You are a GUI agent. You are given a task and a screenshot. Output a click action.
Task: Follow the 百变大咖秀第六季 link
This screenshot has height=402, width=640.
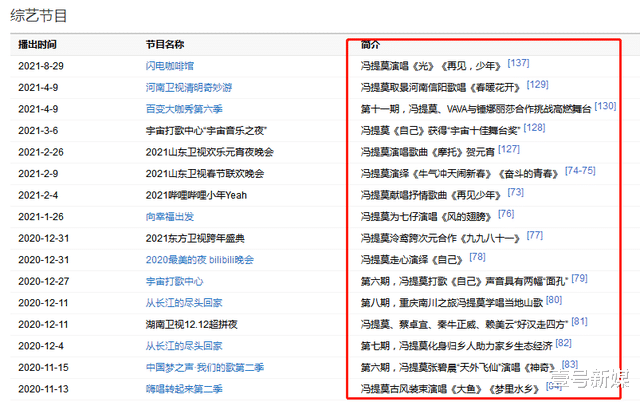pyautogui.click(x=184, y=109)
